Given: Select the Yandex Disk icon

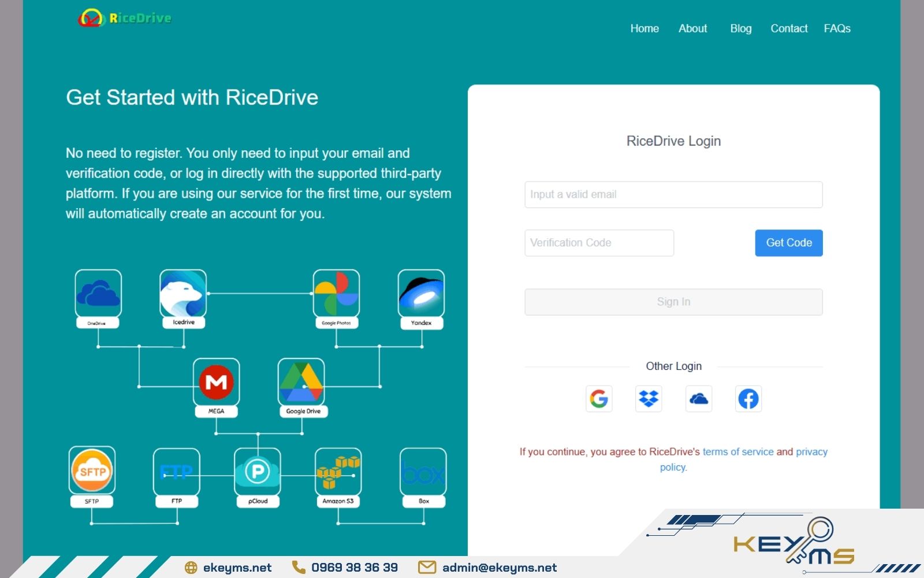Looking at the screenshot, I should 421,296.
